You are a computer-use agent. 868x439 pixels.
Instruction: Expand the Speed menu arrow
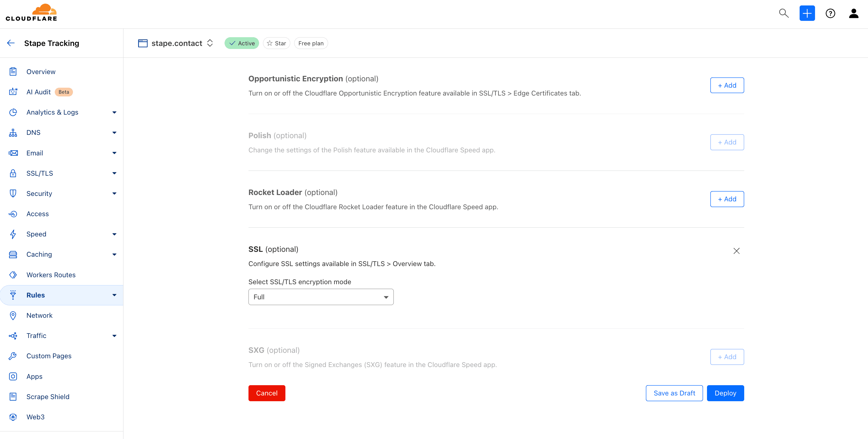(x=115, y=234)
